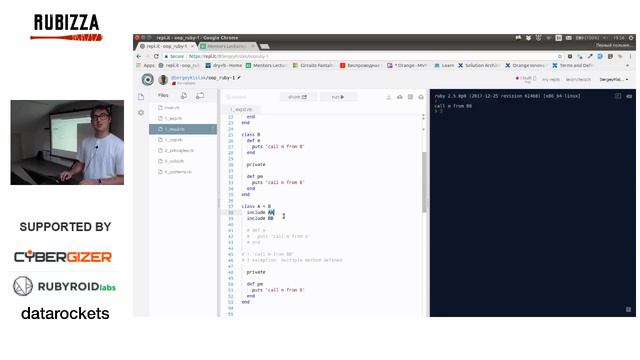Open the Chrome three-dot menu
Image resolution: width=640 pixels, height=360 pixels.
[x=630, y=56]
